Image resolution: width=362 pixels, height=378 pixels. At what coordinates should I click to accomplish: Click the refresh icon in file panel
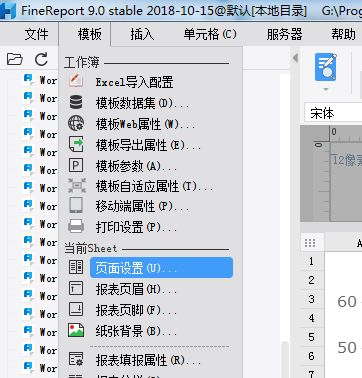point(41,59)
